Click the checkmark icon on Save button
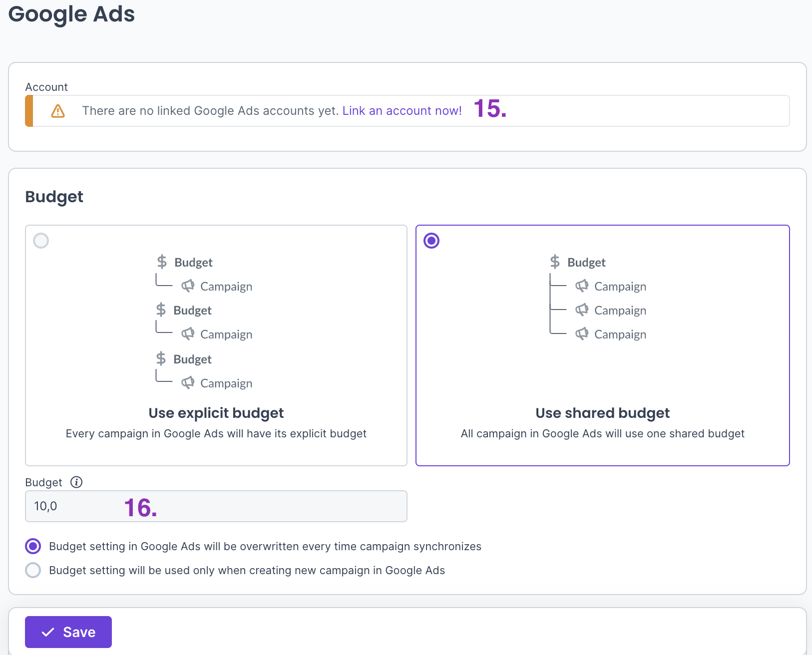Image resolution: width=812 pixels, height=655 pixels. 48,632
